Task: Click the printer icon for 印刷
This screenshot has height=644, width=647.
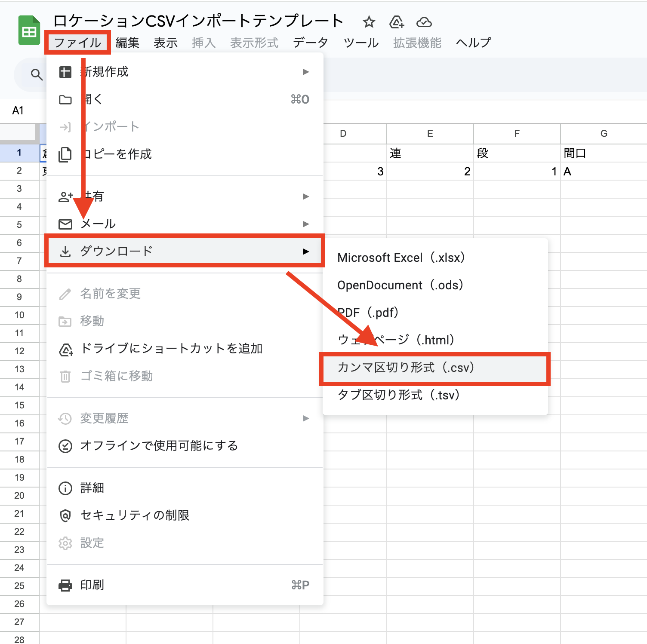Action: (x=65, y=585)
